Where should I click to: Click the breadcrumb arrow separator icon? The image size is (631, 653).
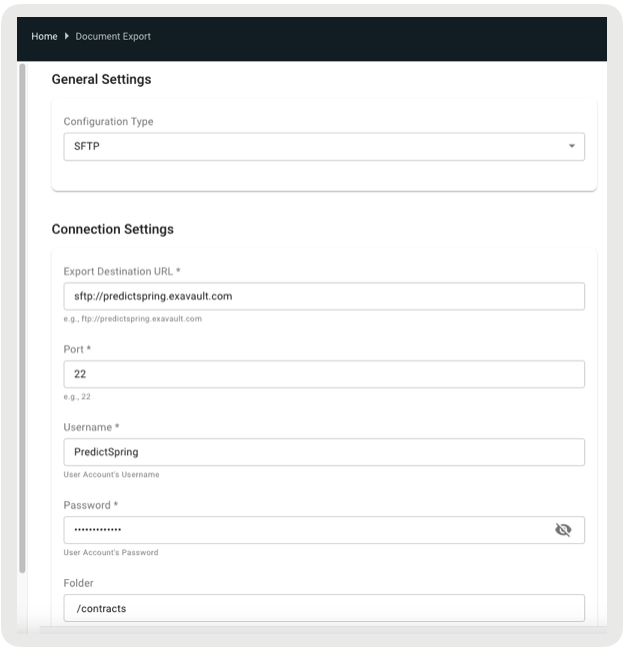tap(67, 36)
